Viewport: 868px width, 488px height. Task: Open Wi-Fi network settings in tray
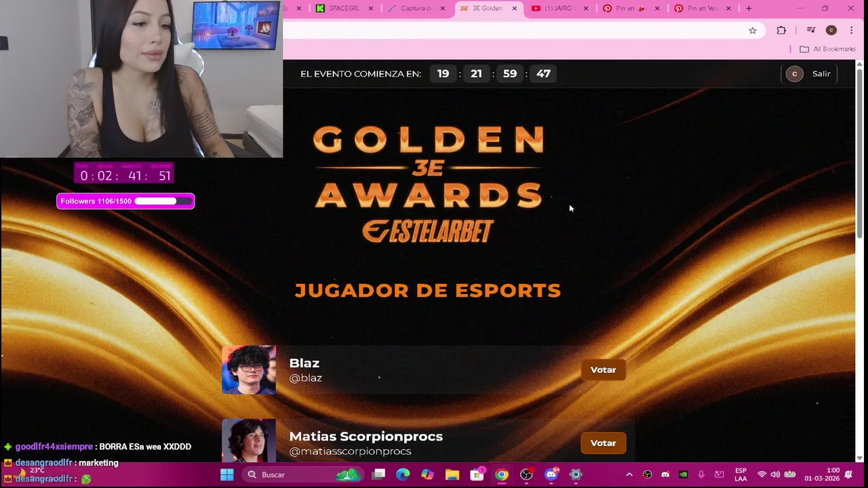click(762, 474)
